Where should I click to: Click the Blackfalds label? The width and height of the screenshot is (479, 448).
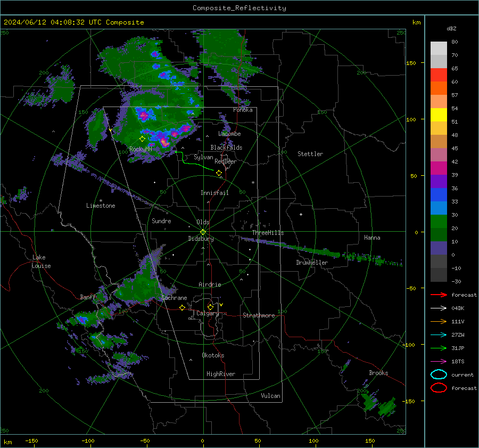point(226,148)
